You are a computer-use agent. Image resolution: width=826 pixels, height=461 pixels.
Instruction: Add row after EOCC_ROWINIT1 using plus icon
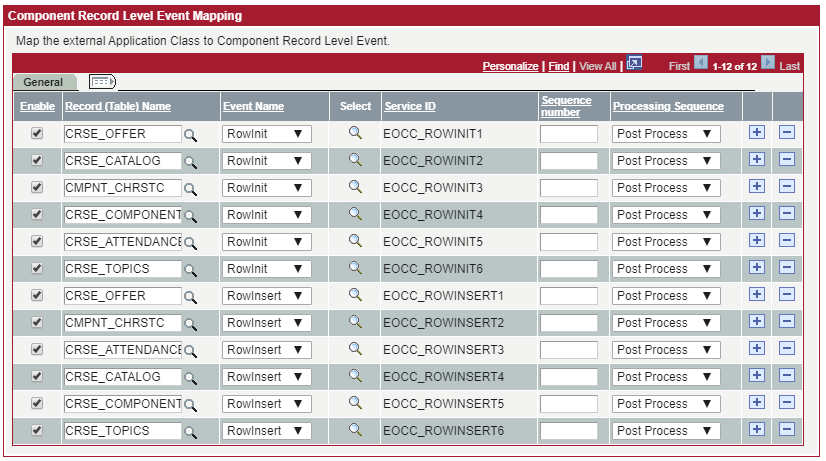tap(757, 133)
